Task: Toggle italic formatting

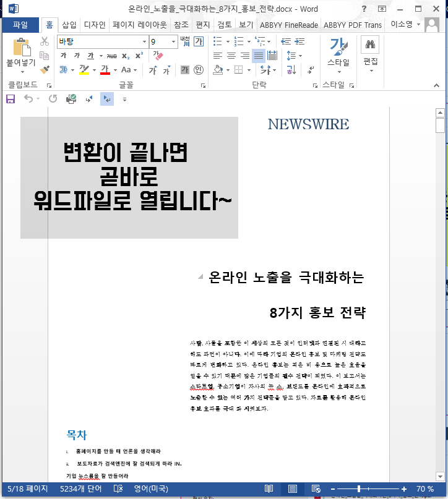Action: click(x=77, y=56)
